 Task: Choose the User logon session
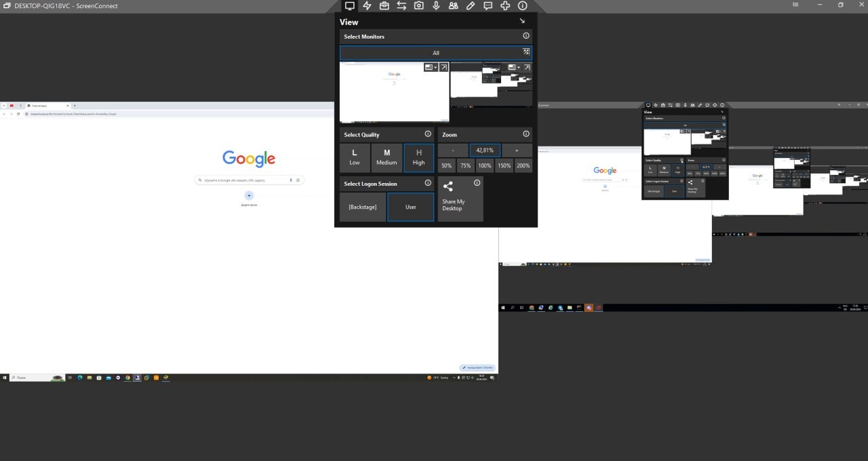[x=411, y=207]
